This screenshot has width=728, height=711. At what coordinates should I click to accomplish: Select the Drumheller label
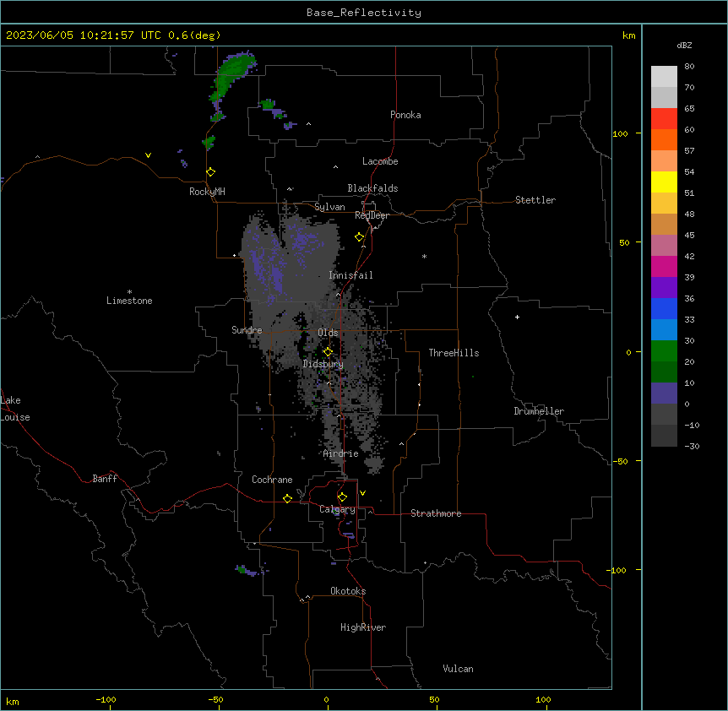(539, 411)
